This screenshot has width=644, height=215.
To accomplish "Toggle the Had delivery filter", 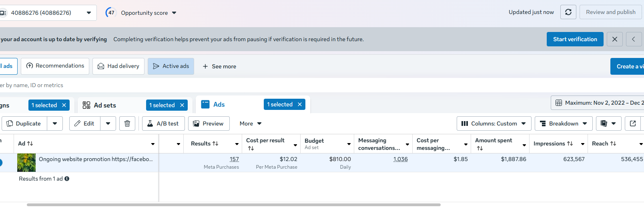I will pos(118,66).
